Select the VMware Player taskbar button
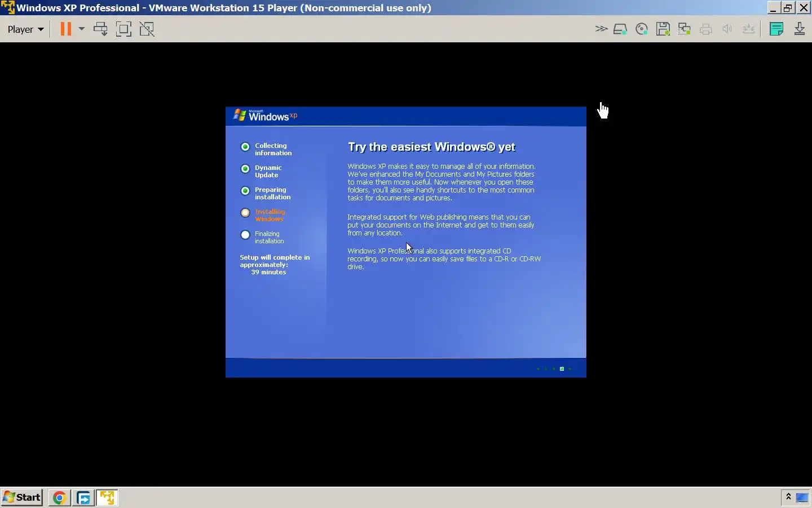The width and height of the screenshot is (812, 508). [107, 497]
